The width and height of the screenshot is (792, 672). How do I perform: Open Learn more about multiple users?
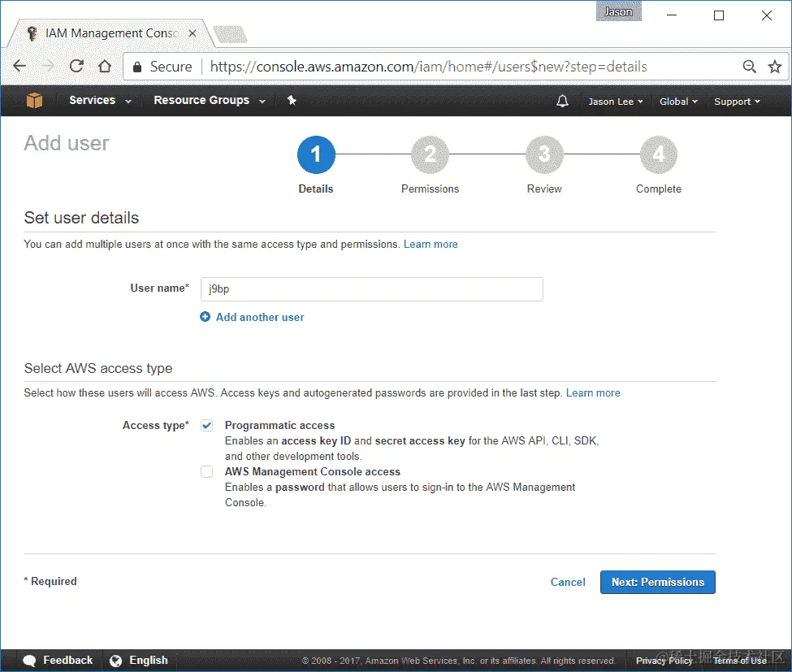tap(431, 244)
